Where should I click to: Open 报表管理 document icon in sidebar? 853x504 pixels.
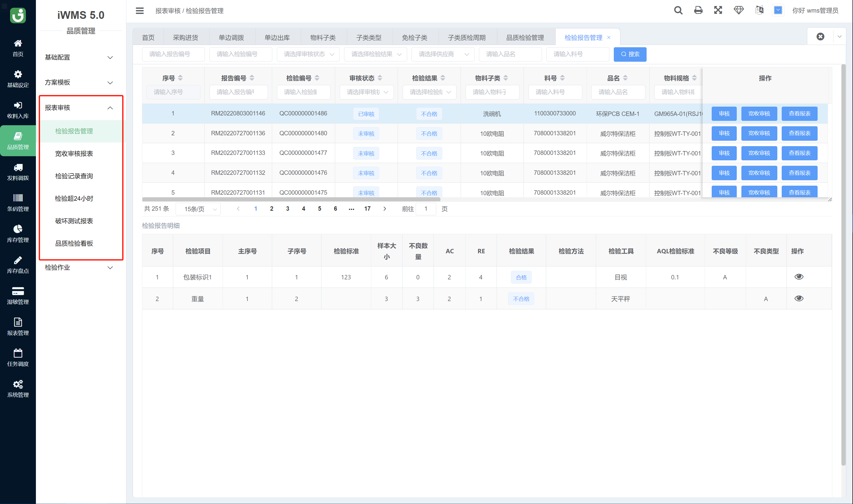(18, 322)
